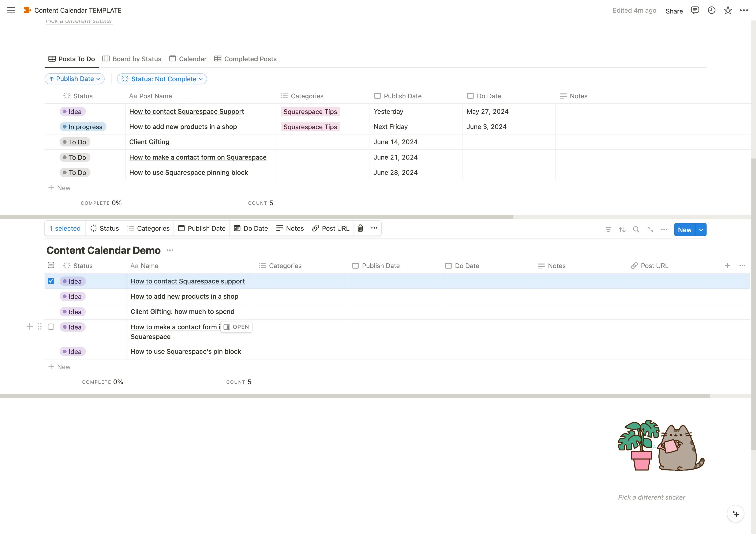Image resolution: width=756 pixels, height=534 pixels.
Task: Click Pick a different sticker link
Action: (651, 497)
